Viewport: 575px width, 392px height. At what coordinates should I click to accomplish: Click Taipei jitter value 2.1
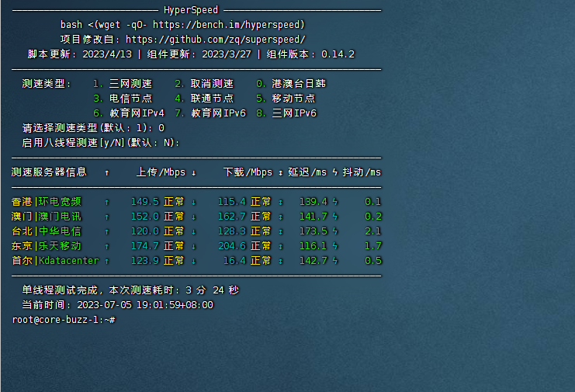(373, 231)
